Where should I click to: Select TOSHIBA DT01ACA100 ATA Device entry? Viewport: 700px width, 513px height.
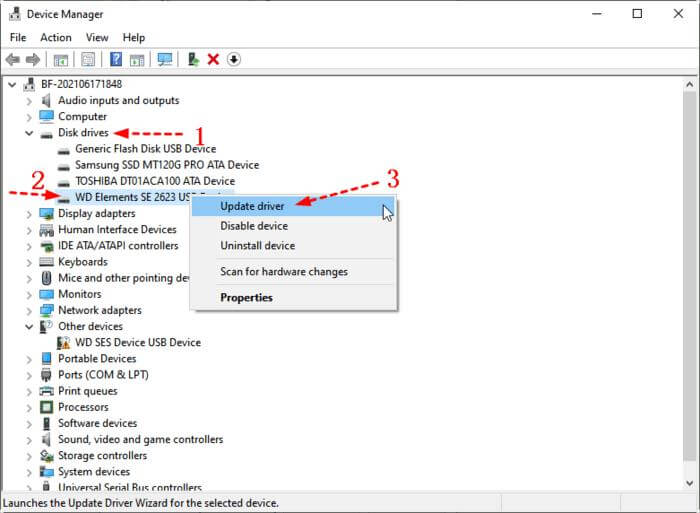click(154, 181)
